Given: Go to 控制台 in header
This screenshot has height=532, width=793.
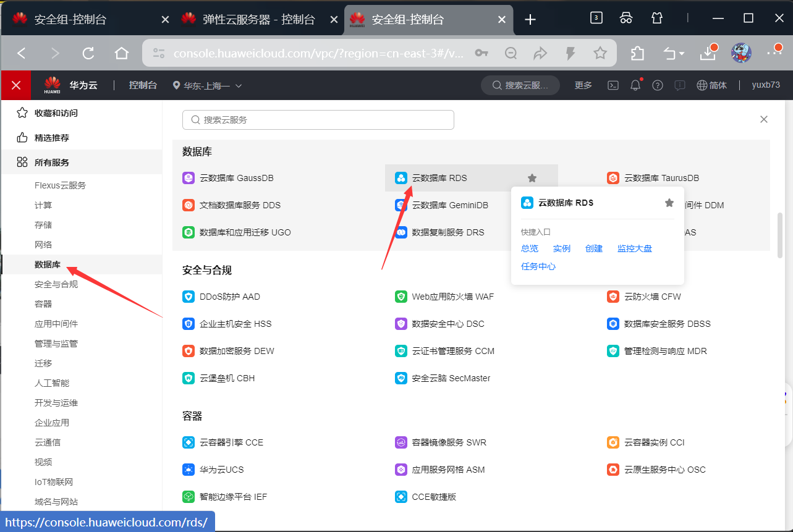Looking at the screenshot, I should 143,85.
